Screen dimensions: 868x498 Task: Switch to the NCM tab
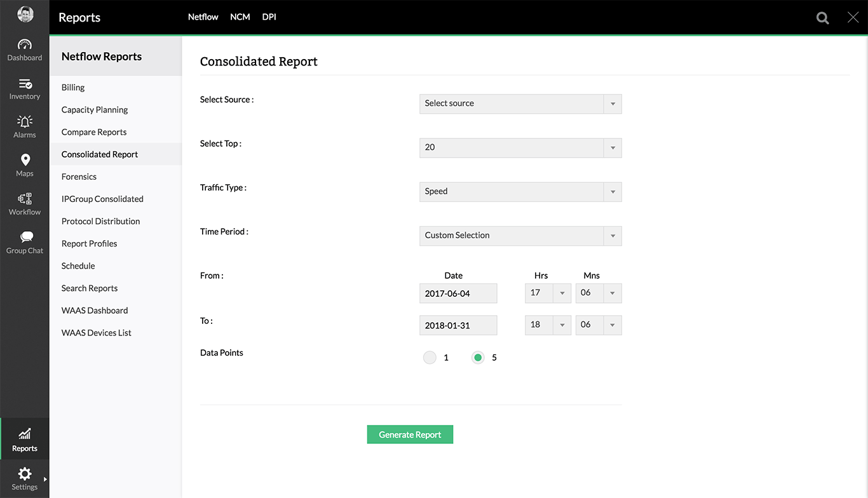coord(240,17)
